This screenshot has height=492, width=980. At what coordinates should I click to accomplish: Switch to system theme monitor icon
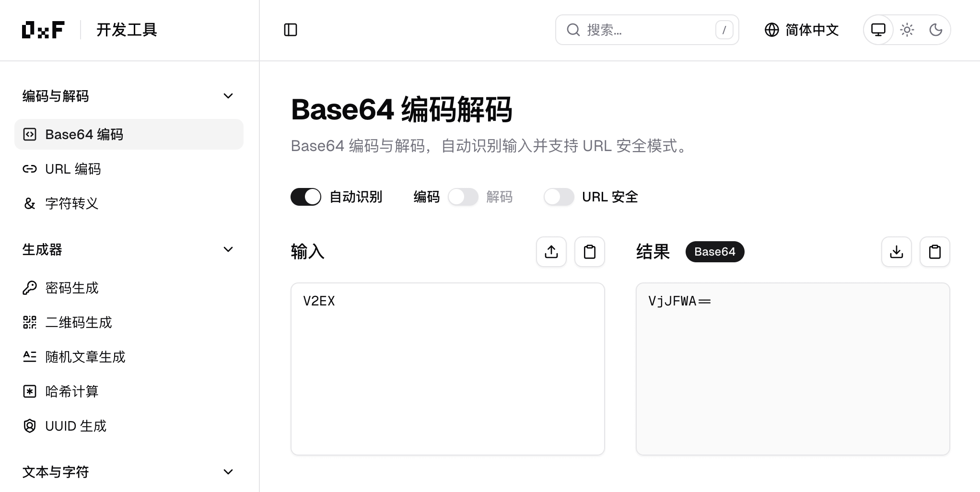pos(878,30)
